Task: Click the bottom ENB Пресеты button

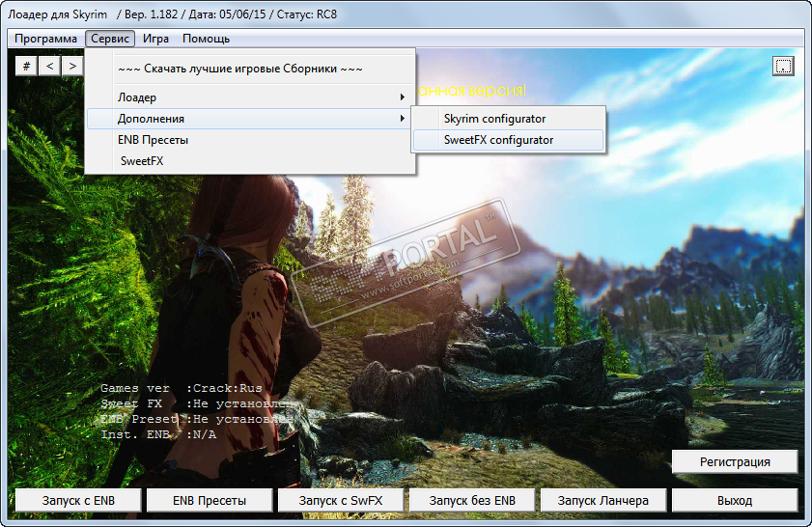Action: tap(210, 501)
